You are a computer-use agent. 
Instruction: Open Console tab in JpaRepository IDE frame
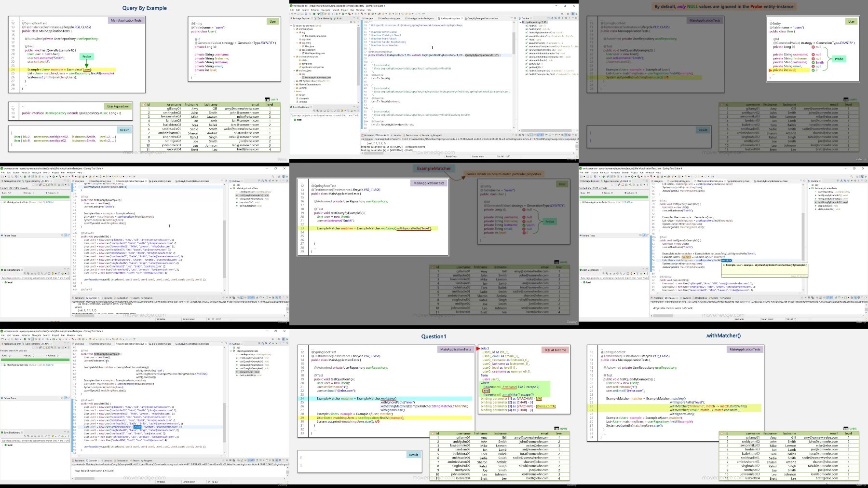coord(382,135)
